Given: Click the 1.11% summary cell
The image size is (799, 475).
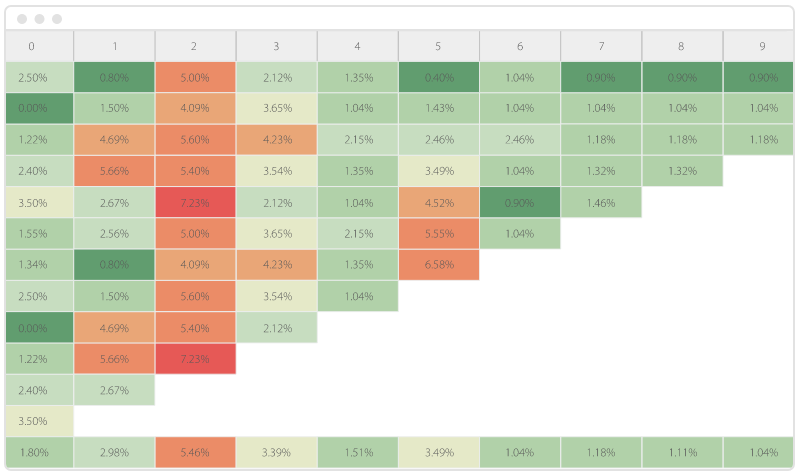Looking at the screenshot, I should tap(682, 452).
